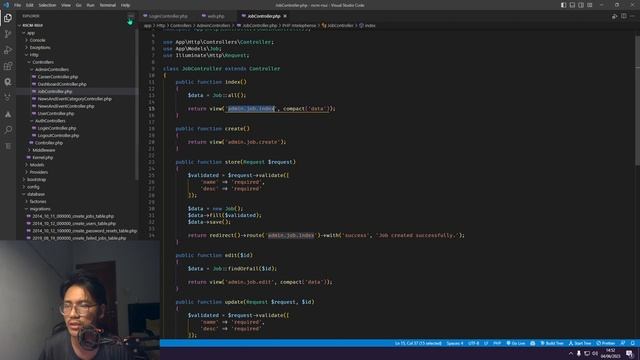Click the status bar notifications bell

coord(633,344)
